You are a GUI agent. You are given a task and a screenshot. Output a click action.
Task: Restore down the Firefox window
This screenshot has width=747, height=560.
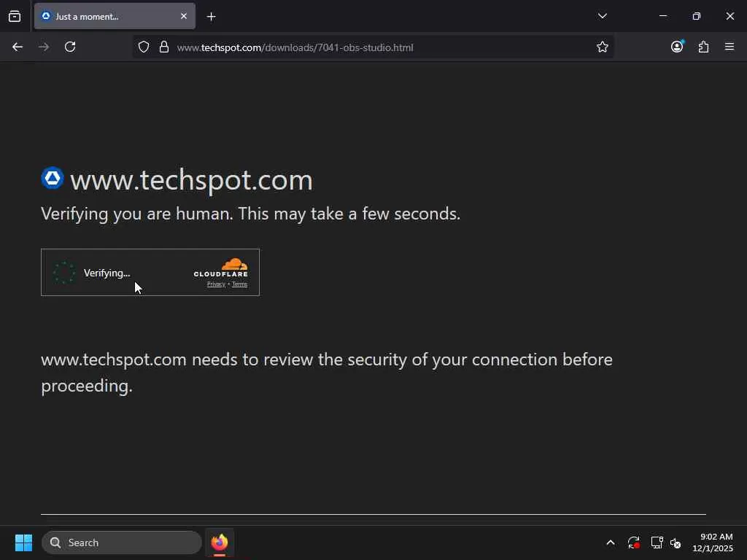click(697, 16)
